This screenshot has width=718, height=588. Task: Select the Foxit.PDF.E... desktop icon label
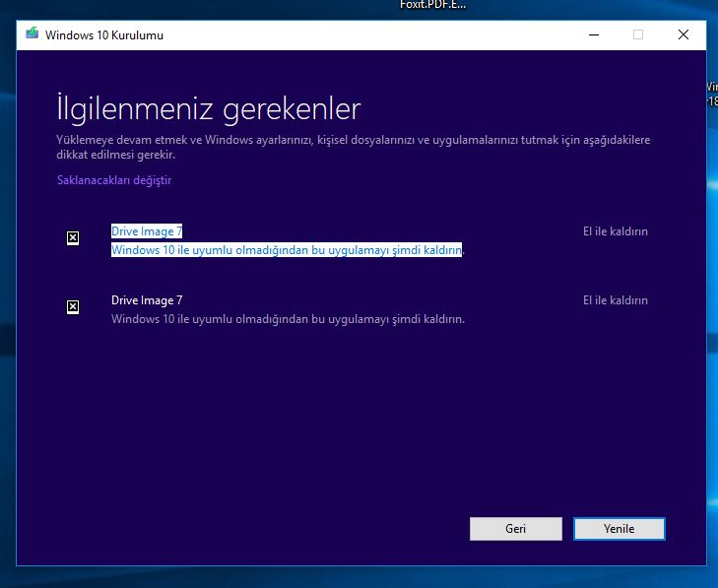[432, 5]
